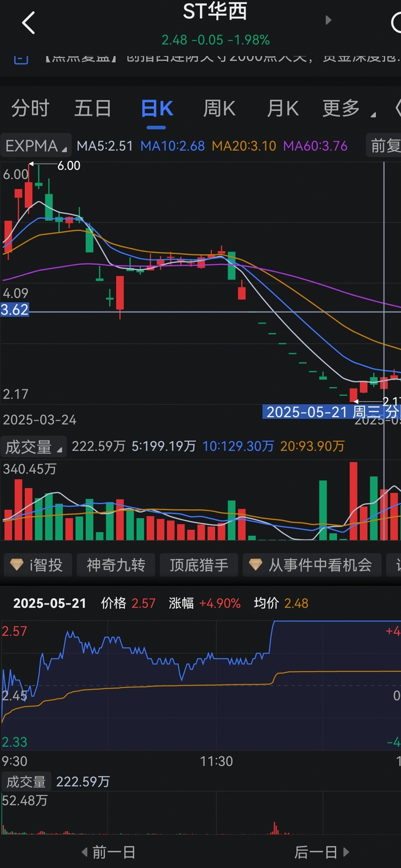Tap the 340.45万 volume axis label
401x868 pixels.
30,469
